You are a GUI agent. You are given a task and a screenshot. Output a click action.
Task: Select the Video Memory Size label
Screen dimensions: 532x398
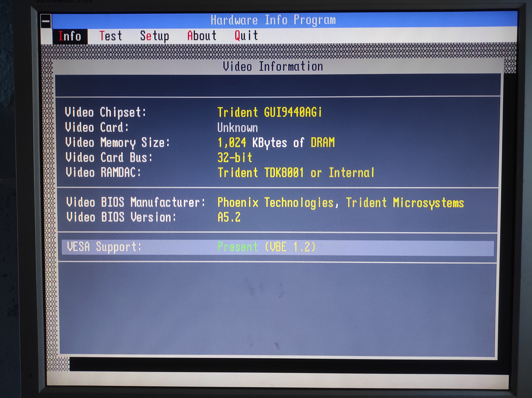(x=117, y=142)
